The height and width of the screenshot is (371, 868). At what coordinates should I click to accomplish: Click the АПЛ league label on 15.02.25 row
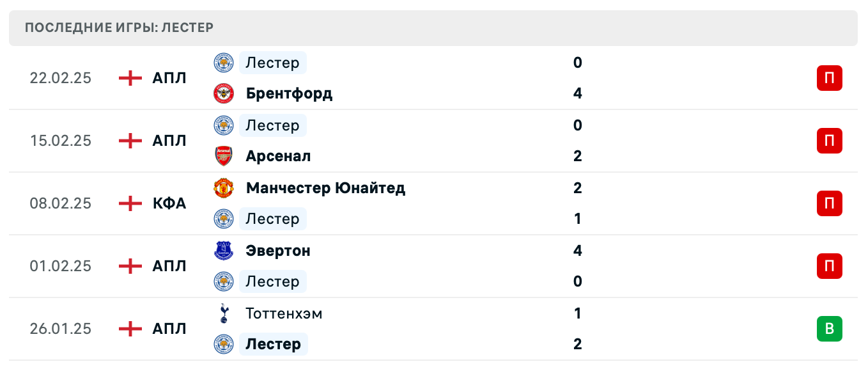point(170,141)
